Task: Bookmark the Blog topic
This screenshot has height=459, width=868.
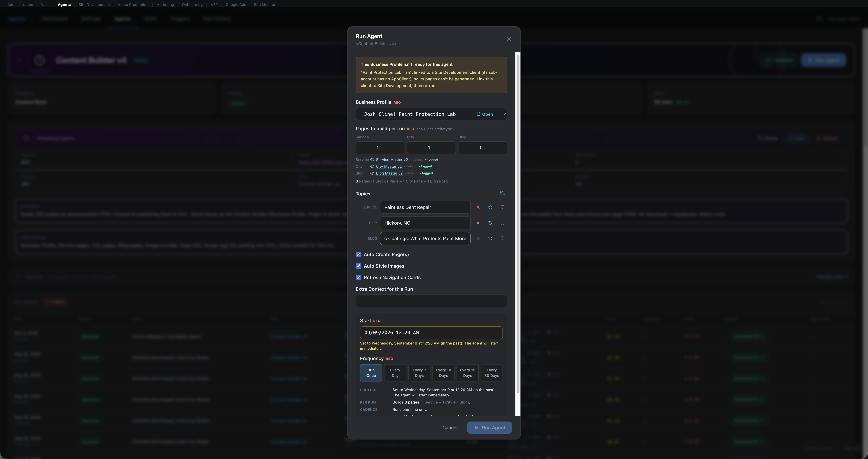Action: click(x=502, y=238)
